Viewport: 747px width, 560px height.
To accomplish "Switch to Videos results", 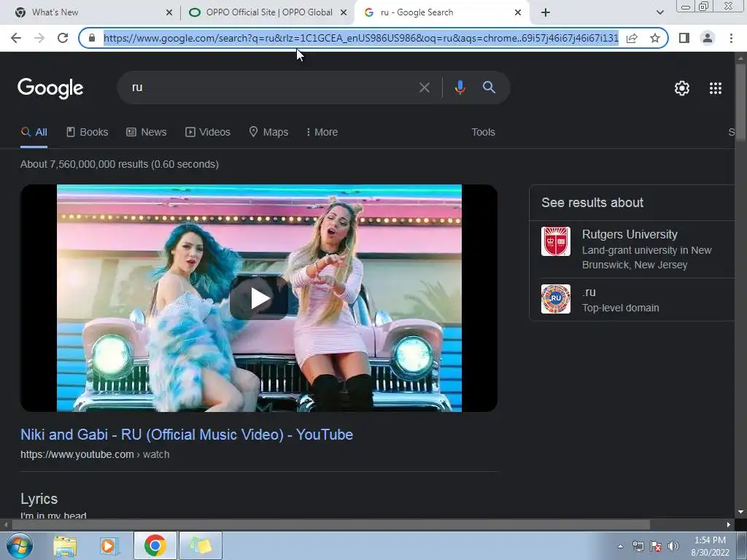I will [208, 133].
